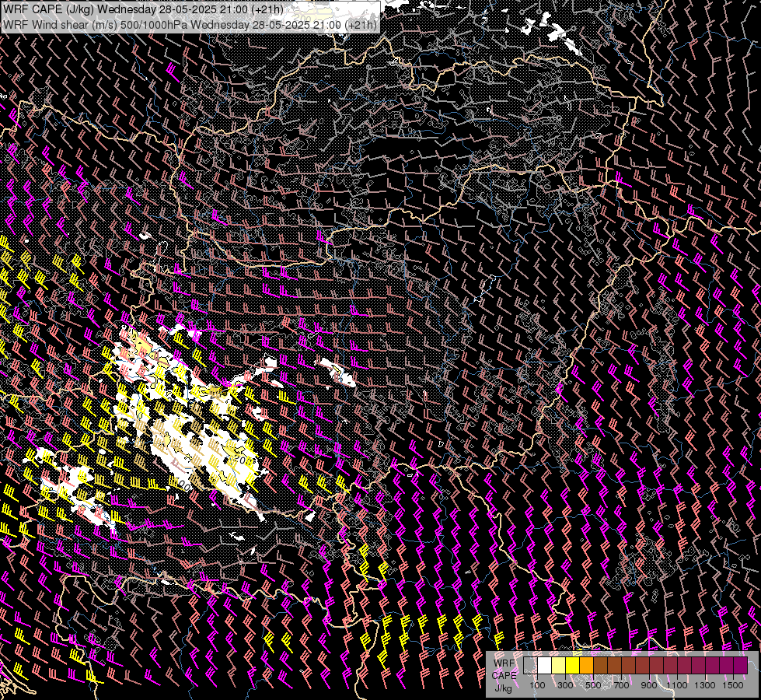761x700 pixels.
Task: Click the '1300' legend scale label
Action: click(x=705, y=685)
